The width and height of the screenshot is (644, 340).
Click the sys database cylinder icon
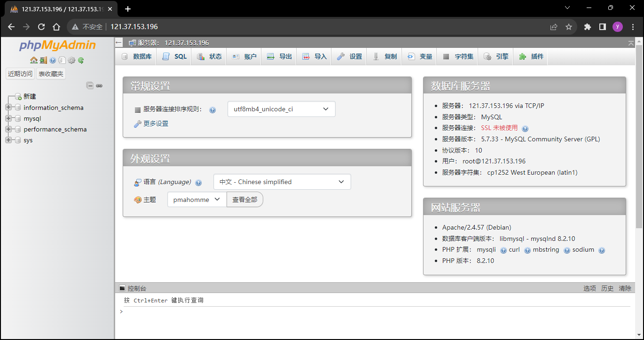pos(18,140)
